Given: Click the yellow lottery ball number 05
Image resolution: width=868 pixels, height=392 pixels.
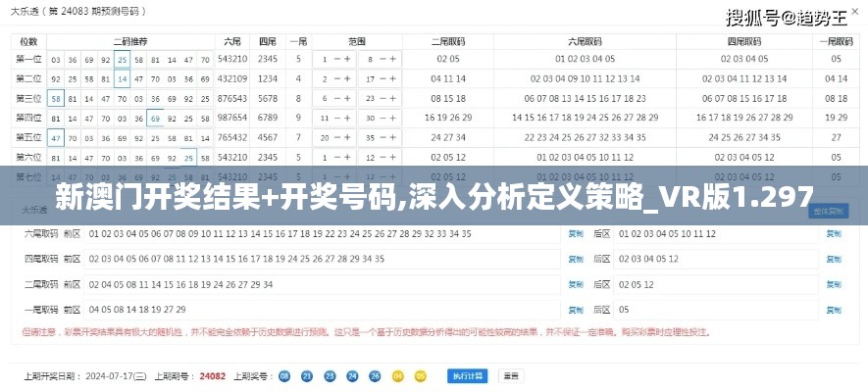Looking at the screenshot, I should point(421,375).
